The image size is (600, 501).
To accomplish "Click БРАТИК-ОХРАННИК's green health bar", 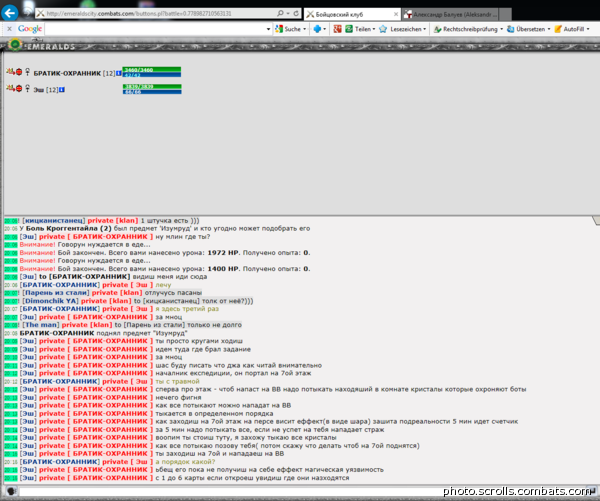I will 152,69.
